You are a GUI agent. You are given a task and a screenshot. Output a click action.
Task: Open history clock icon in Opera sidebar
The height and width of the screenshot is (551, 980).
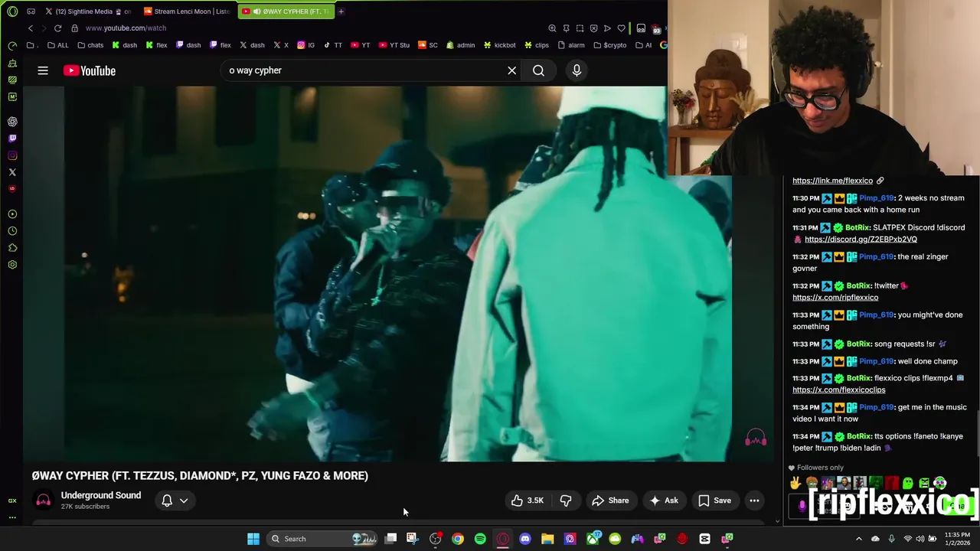pos(12,231)
